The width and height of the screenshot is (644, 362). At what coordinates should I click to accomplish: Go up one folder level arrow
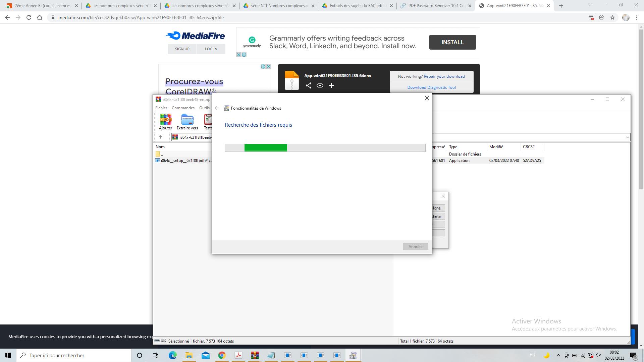(160, 137)
